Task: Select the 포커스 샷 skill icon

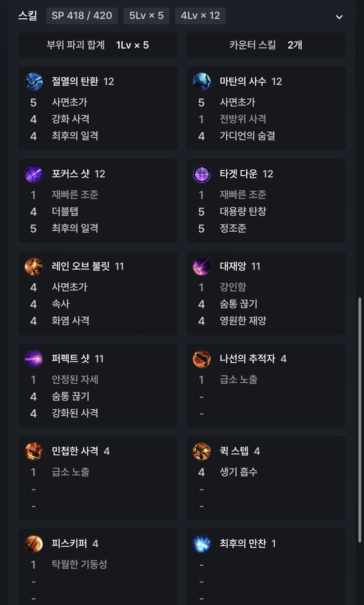Action: tap(34, 174)
